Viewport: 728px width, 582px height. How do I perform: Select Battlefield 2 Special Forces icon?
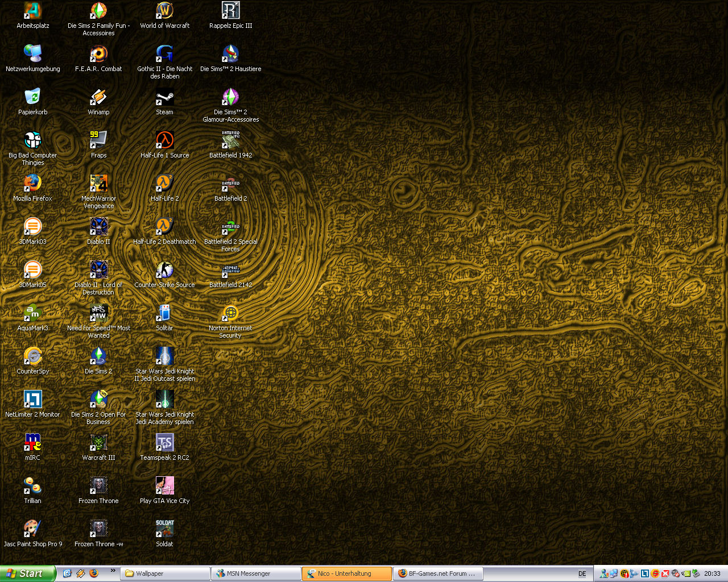tap(231, 235)
